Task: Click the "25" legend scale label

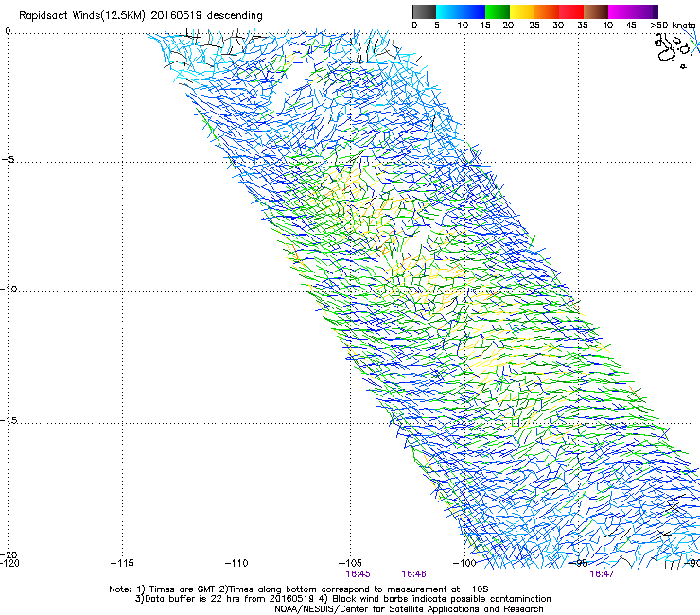Action: 534,26
